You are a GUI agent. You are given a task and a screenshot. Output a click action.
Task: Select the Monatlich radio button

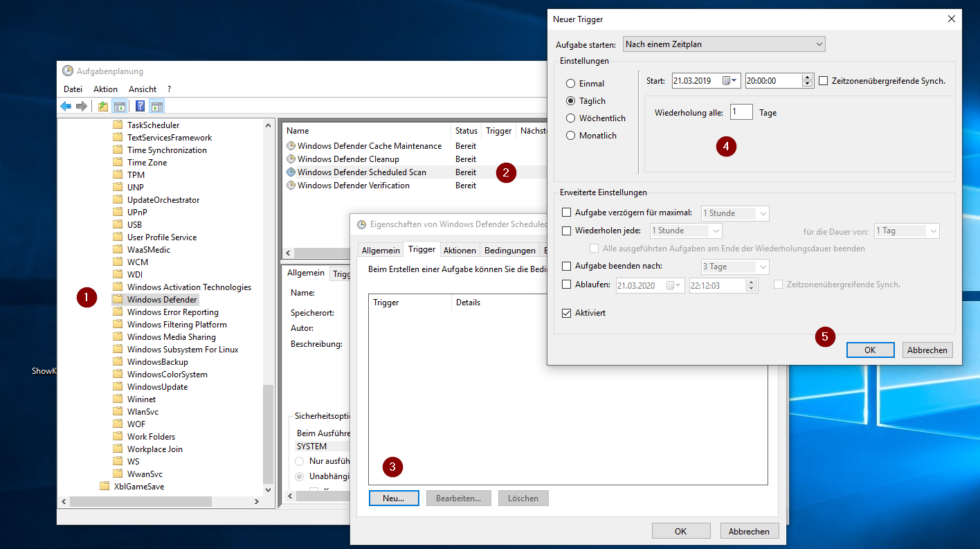[571, 136]
